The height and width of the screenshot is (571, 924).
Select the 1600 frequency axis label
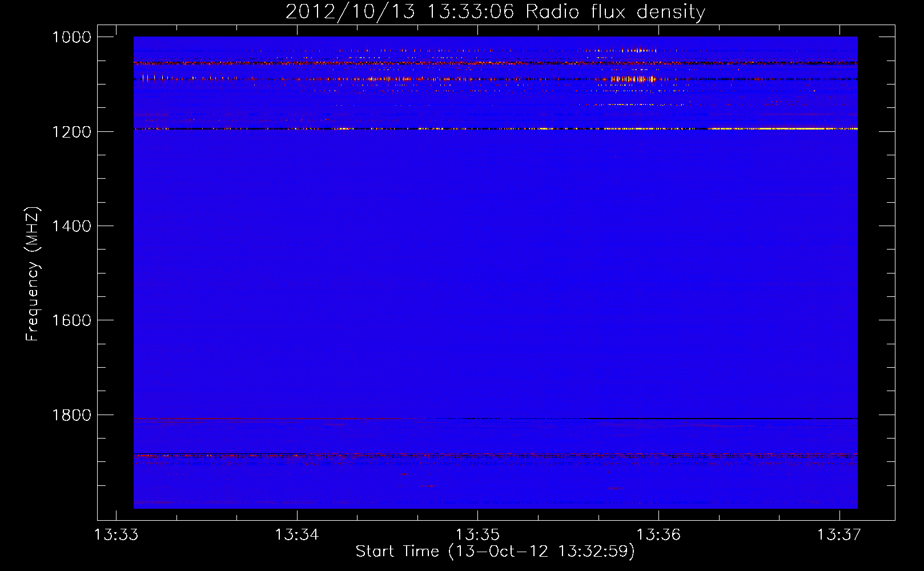tap(71, 320)
